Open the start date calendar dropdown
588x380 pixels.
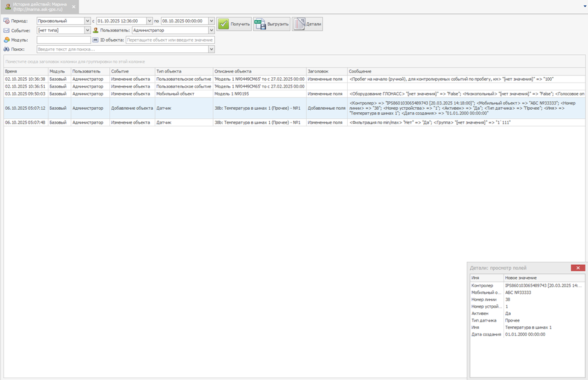tap(149, 21)
